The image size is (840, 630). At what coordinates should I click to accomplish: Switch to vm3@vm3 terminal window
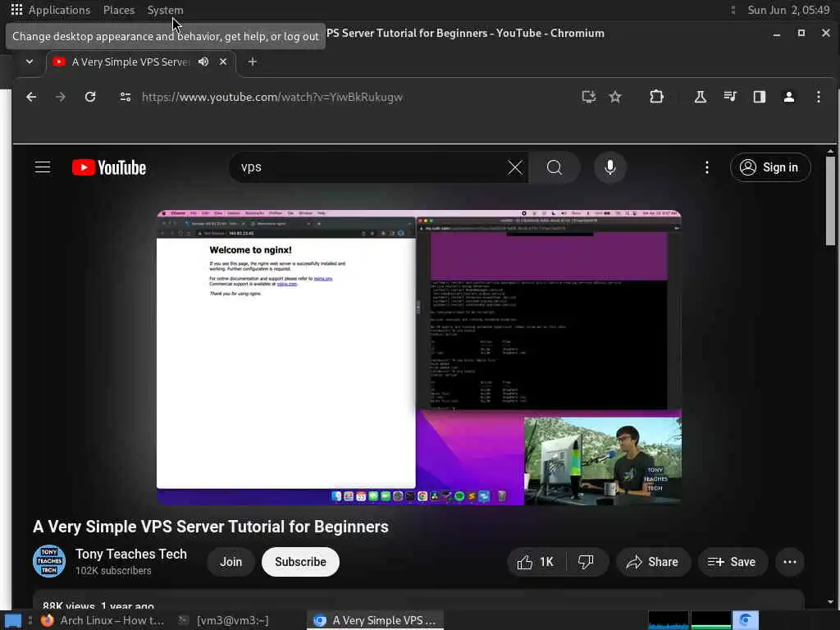(x=224, y=620)
